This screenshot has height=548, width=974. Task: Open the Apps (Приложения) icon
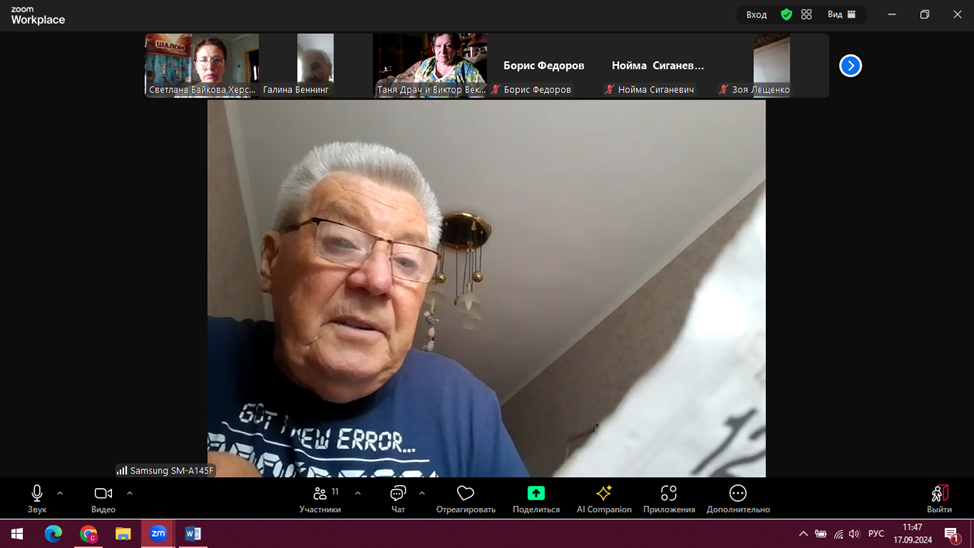pos(669,498)
